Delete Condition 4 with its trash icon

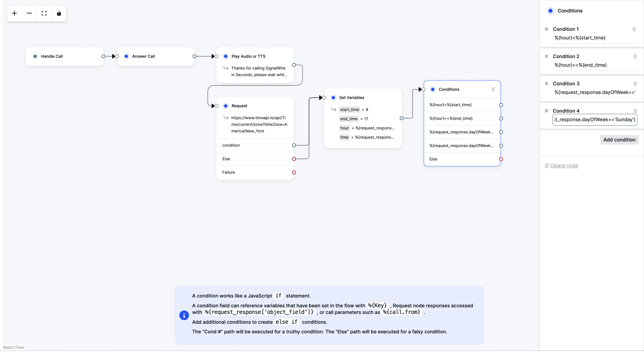(x=635, y=111)
